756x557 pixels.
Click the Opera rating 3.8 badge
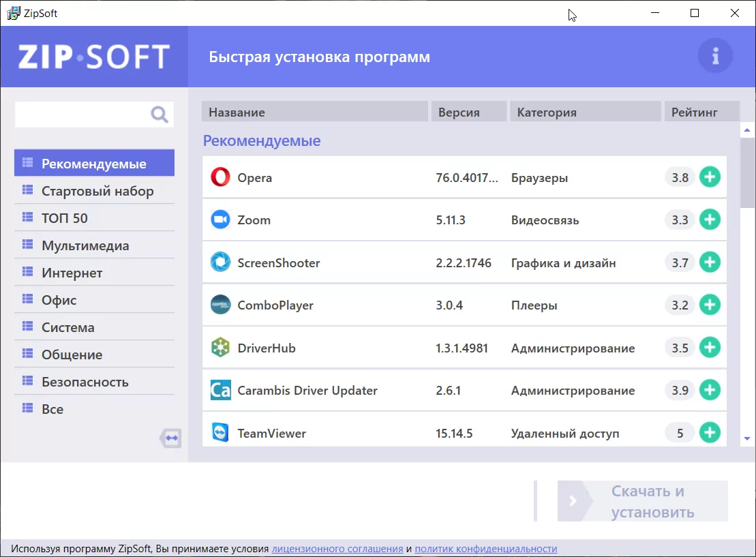tap(680, 177)
